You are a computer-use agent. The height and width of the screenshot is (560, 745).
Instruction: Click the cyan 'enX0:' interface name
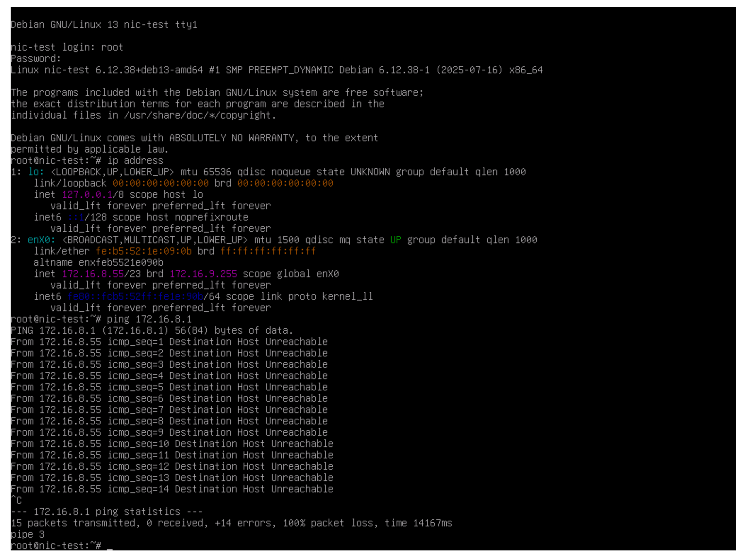click(41, 240)
